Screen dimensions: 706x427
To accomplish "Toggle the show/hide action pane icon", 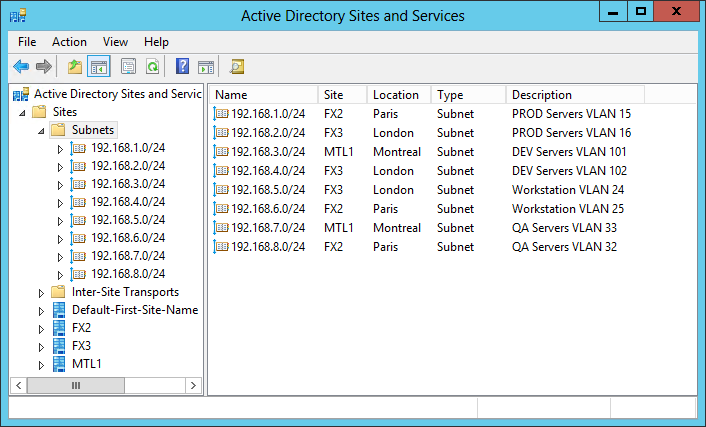I will pyautogui.click(x=206, y=67).
